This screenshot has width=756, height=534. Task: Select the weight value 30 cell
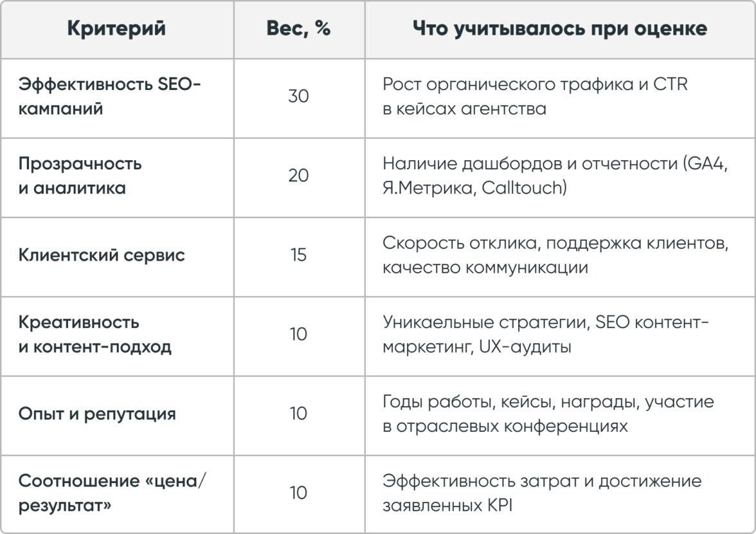pyautogui.click(x=298, y=97)
